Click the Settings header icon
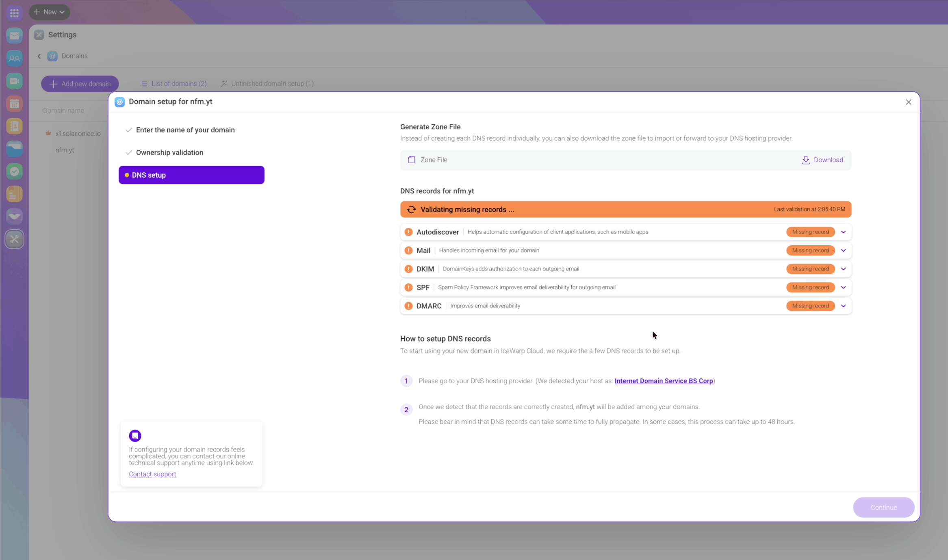This screenshot has height=560, width=948. coord(39,35)
